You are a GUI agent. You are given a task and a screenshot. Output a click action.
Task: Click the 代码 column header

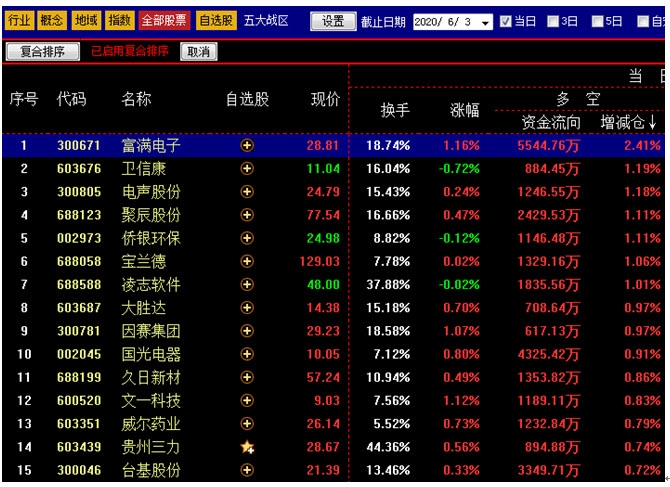(71, 99)
